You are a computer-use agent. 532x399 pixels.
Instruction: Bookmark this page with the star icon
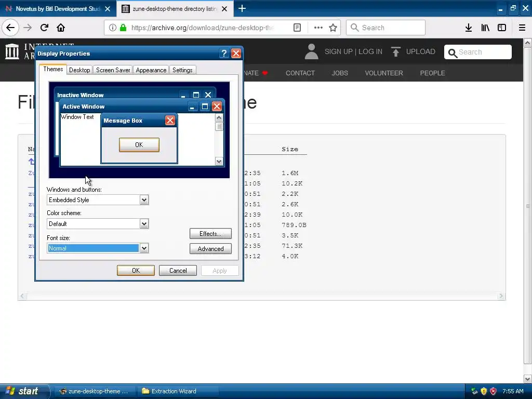click(333, 28)
